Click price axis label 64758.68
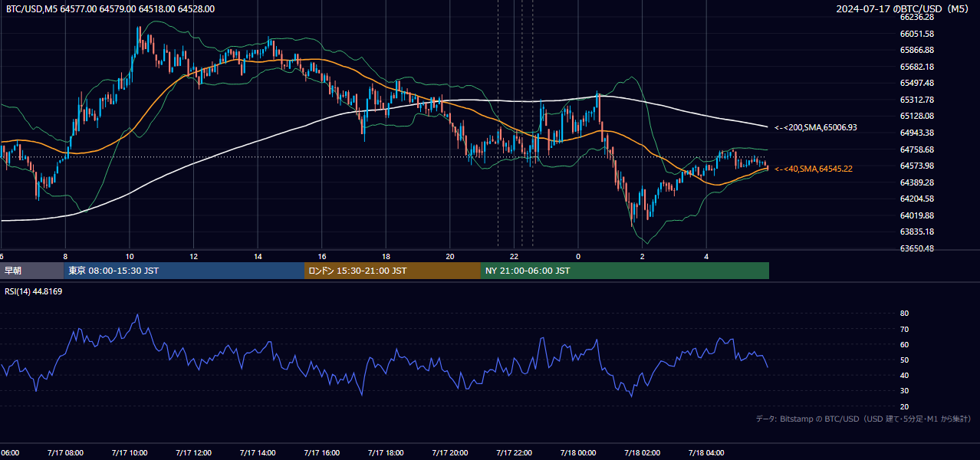 point(917,149)
